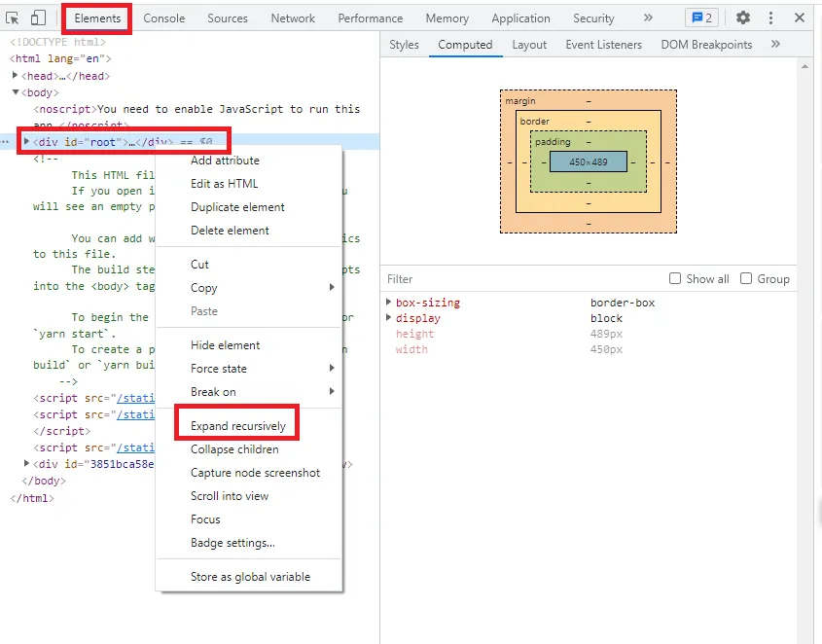The width and height of the screenshot is (822, 644).
Task: Open the Copy submenu
Action: pyautogui.click(x=249, y=288)
